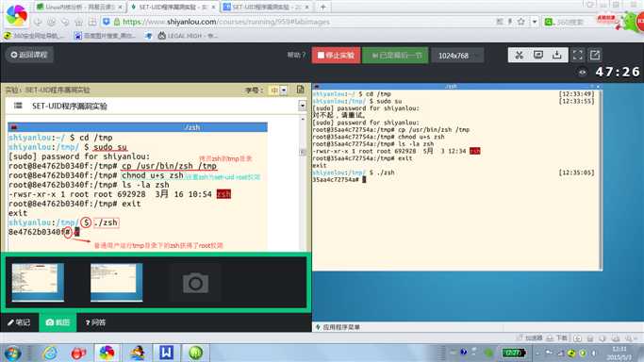
Task: Click the browser back arrow button
Action: tap(38, 22)
